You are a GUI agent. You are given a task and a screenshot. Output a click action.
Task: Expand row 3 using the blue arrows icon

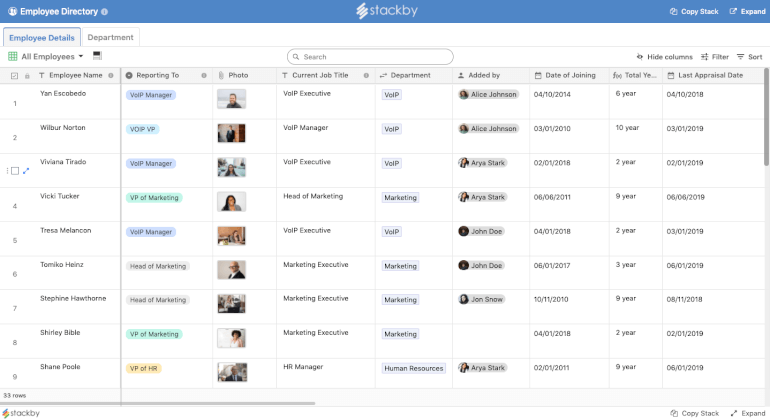[x=26, y=171]
